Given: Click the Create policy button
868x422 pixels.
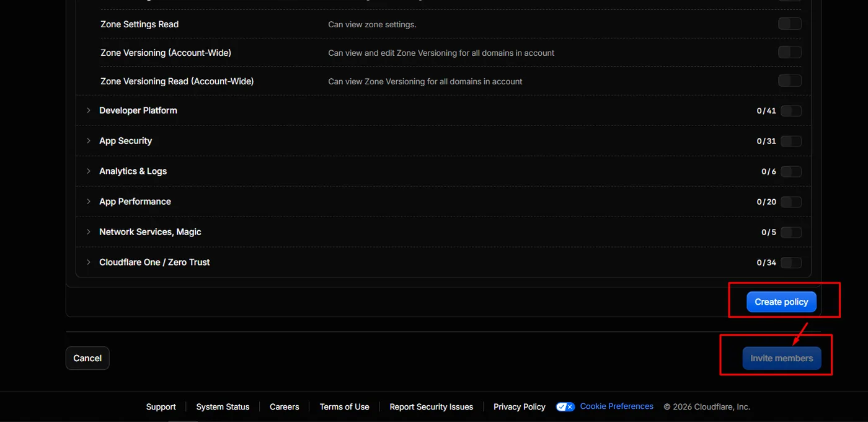Looking at the screenshot, I should point(781,302).
